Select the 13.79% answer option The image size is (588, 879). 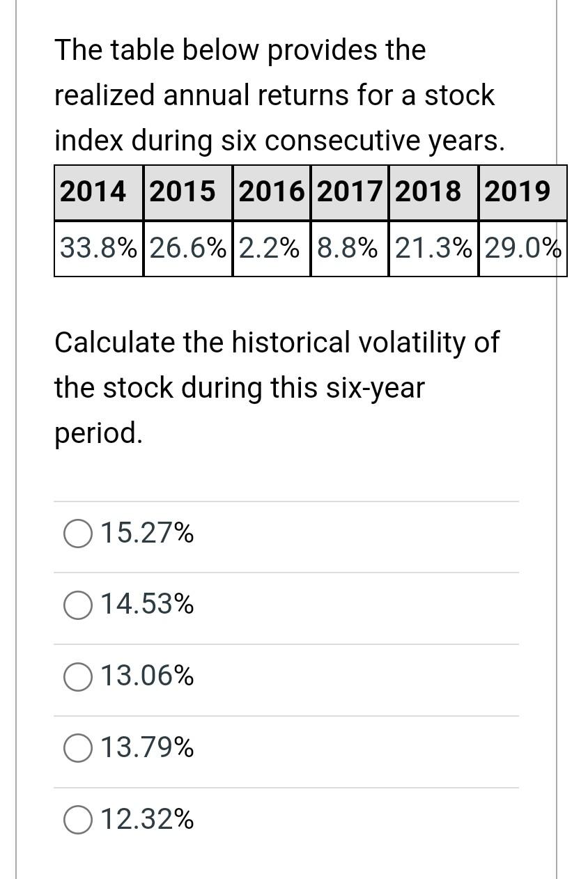click(x=77, y=748)
